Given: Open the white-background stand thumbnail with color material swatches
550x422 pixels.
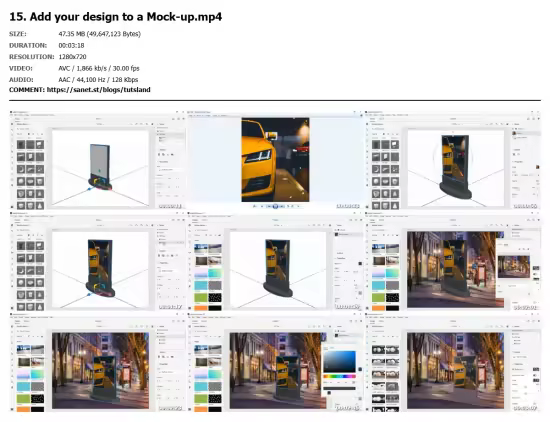Looking at the screenshot, I should tap(275, 261).
